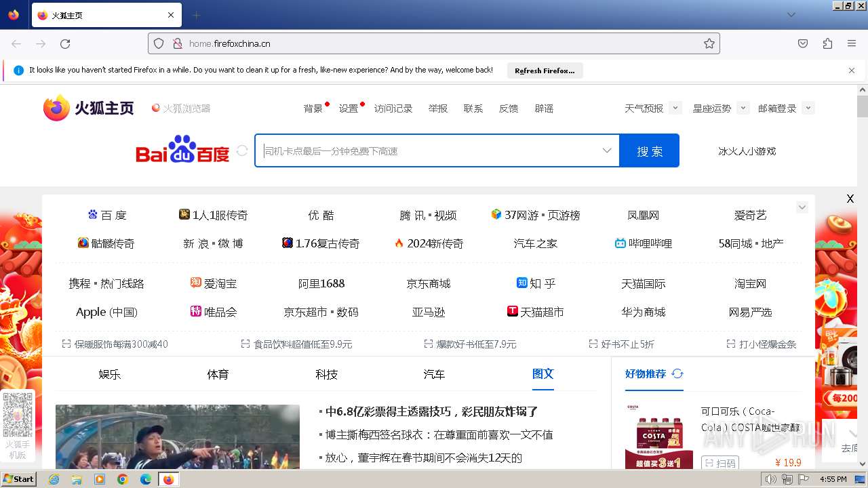Click the Refresh Firefox button
The image size is (868, 488).
click(545, 70)
